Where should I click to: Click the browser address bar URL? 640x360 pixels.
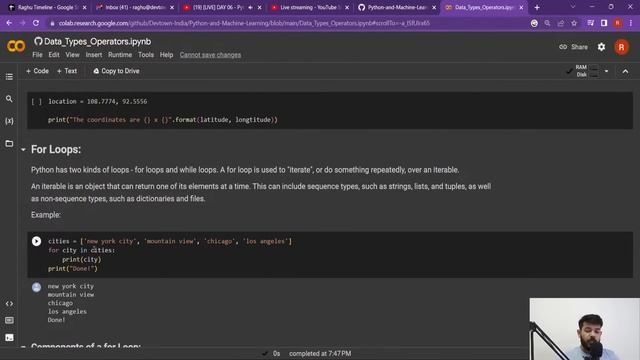point(244,23)
